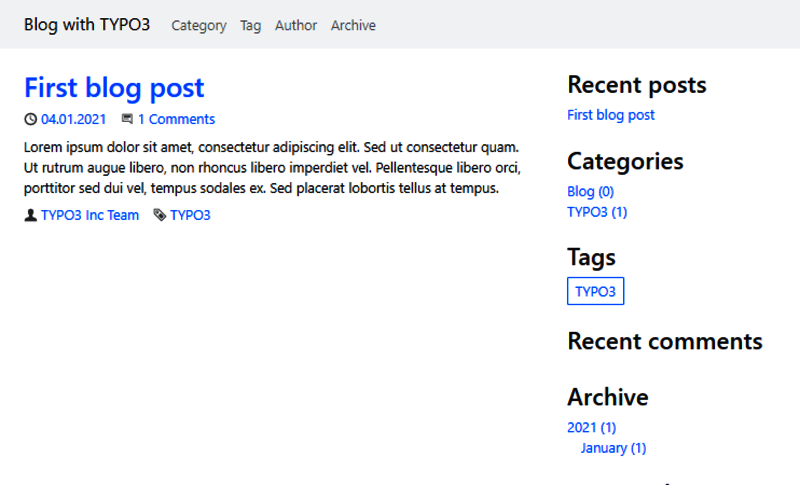
Task: Click the clock icon beside the post date
Action: coord(30,120)
